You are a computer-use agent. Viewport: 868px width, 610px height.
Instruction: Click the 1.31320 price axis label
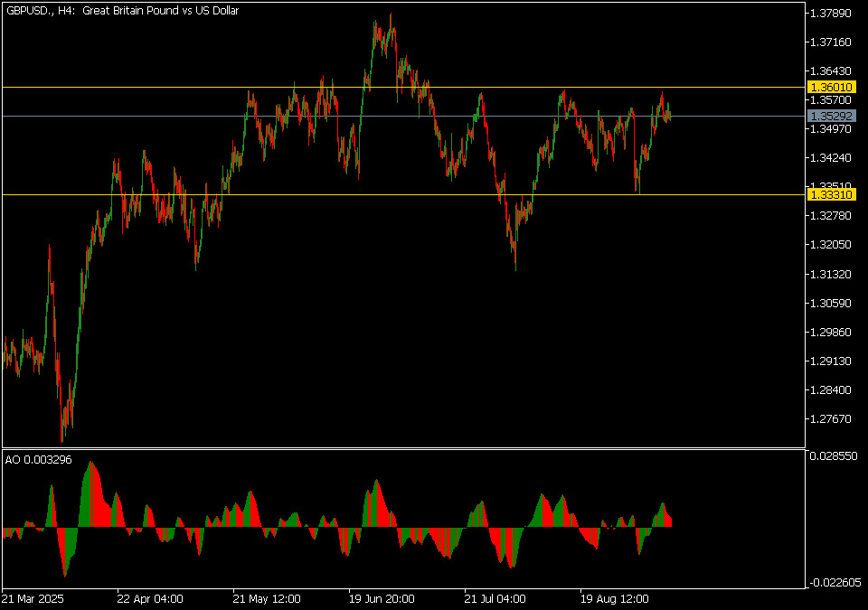click(x=830, y=274)
